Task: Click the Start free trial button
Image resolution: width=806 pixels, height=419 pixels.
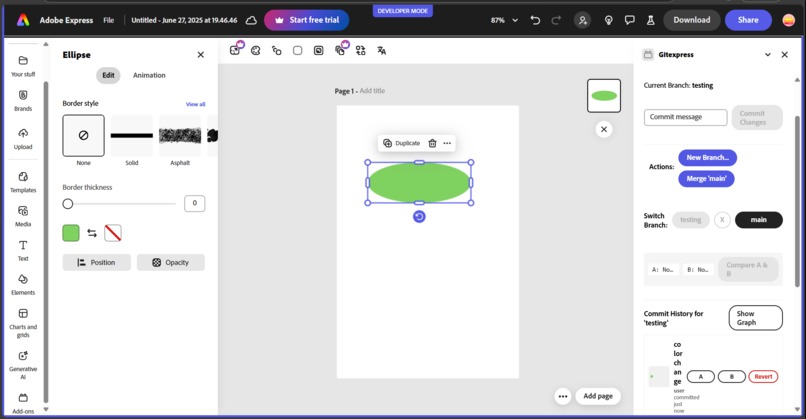Action: [x=306, y=20]
